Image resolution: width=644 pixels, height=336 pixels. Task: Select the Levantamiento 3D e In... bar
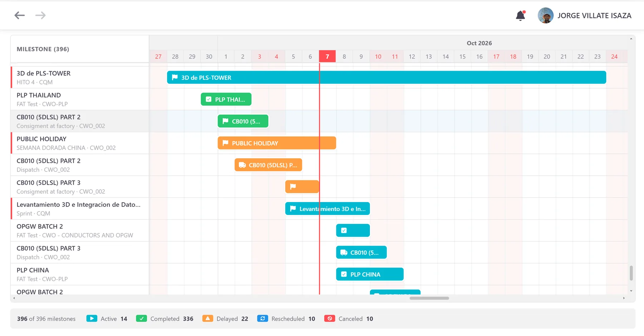coord(327,208)
